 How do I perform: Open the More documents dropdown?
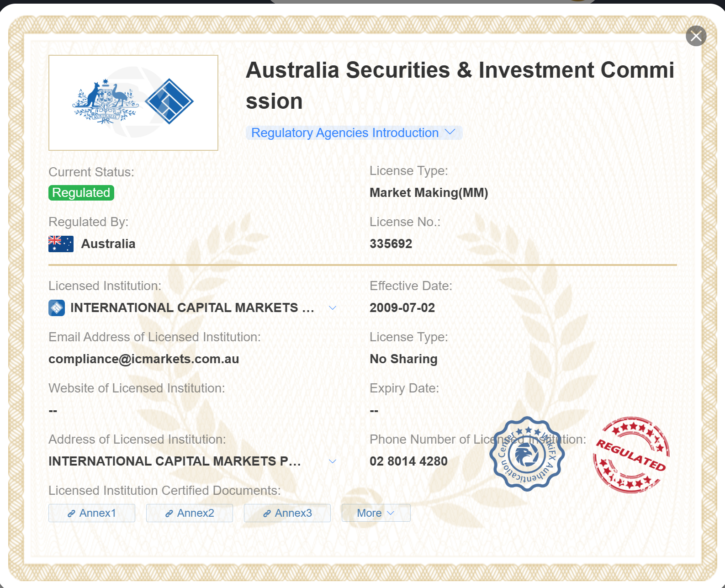coord(376,513)
